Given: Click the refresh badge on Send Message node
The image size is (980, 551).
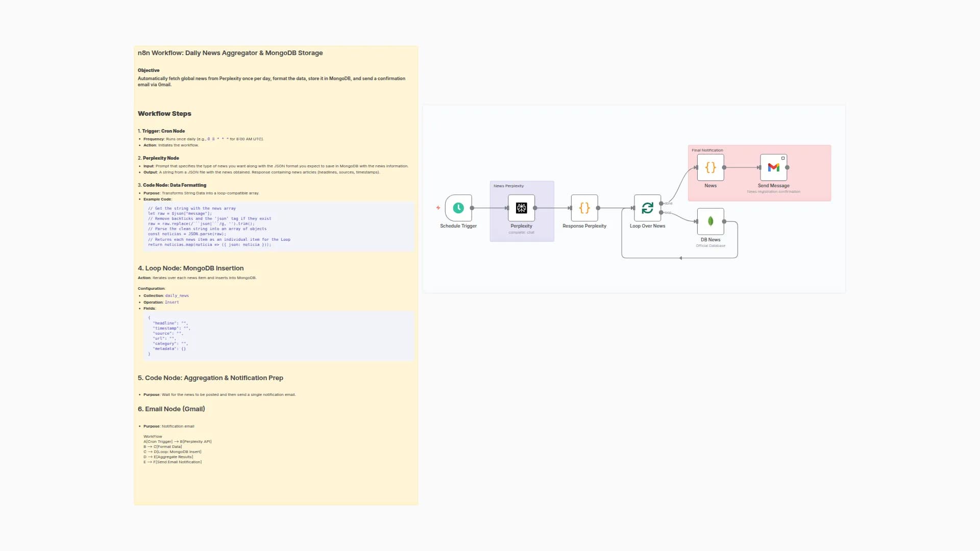Looking at the screenshot, I should click(783, 158).
